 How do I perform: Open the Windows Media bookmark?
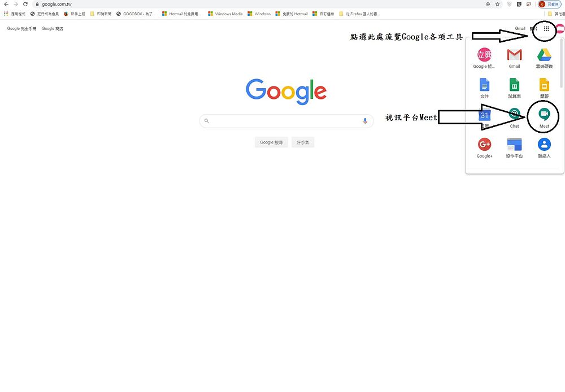click(x=225, y=14)
